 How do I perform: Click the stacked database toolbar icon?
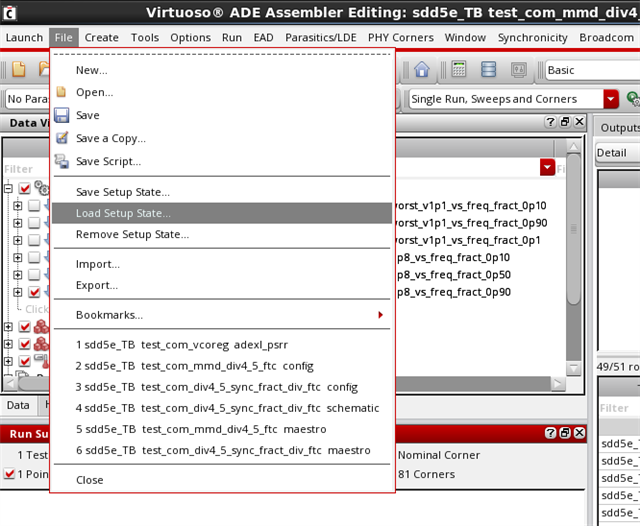coord(488,69)
